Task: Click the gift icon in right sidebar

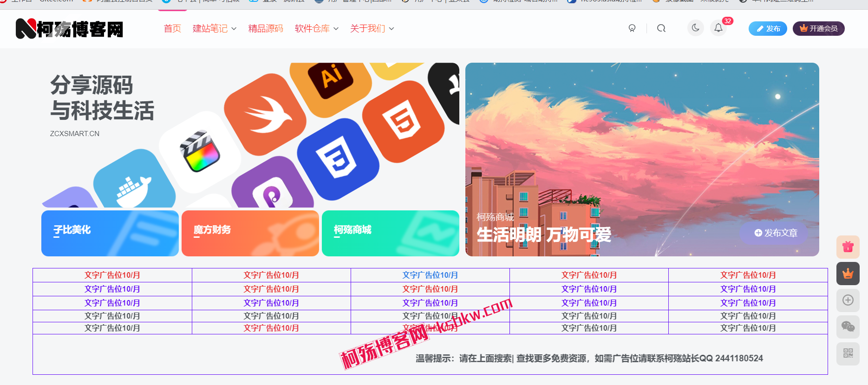Action: click(x=848, y=247)
